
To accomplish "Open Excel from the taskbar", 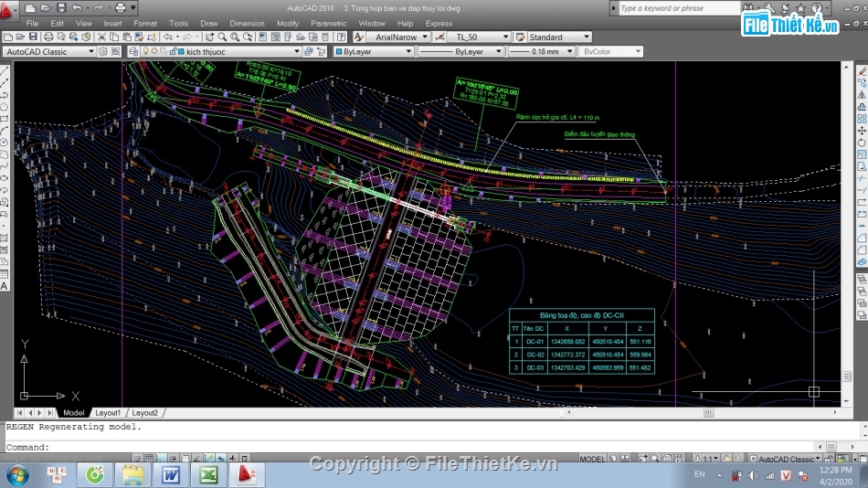I will 208,474.
